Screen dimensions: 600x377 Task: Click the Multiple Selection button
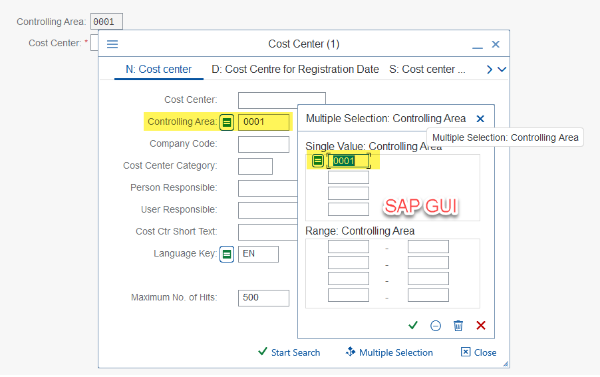[x=389, y=352]
